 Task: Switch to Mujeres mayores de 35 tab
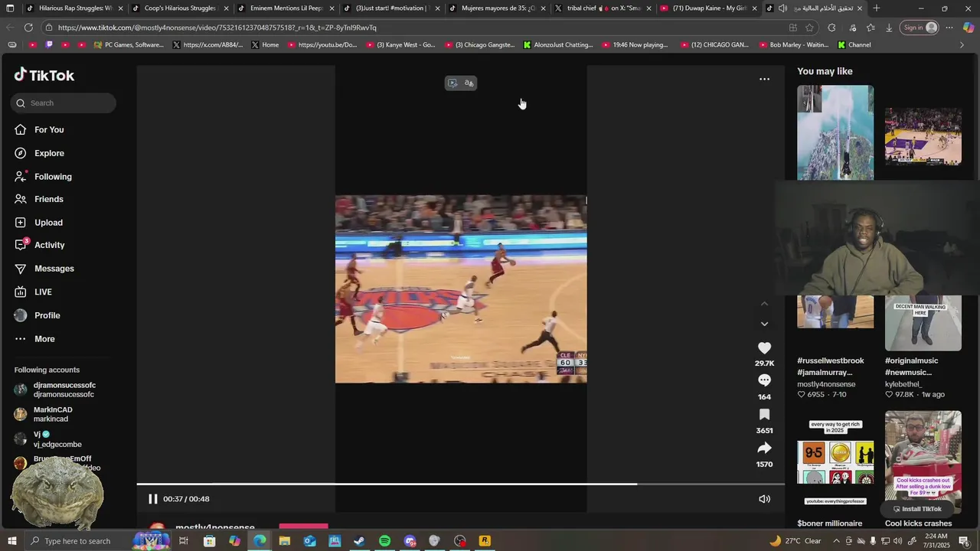pos(496,8)
